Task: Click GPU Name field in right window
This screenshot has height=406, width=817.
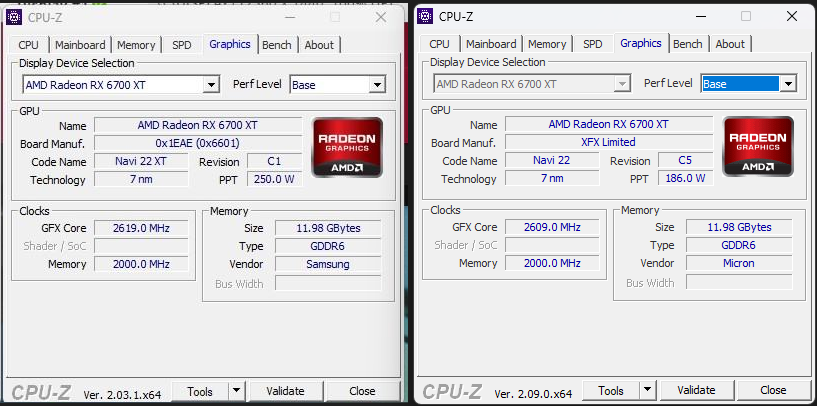Action: (x=609, y=124)
